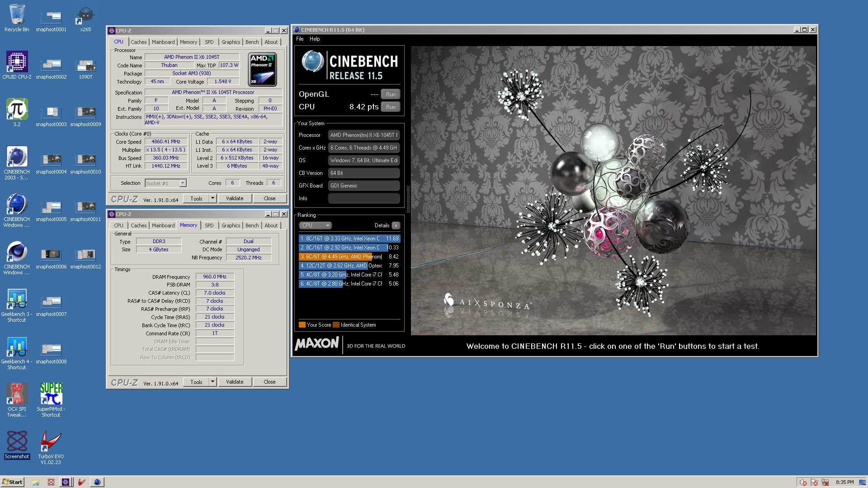Expand the Socket #1 selection dropdown
The width and height of the screenshot is (868, 488).
(x=183, y=183)
